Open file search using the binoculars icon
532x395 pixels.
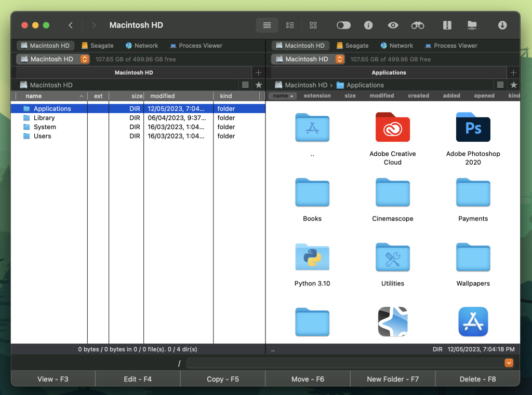[417, 25]
